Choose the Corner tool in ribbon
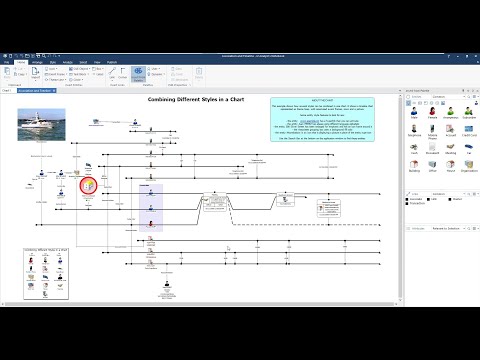 pyautogui.click(x=123, y=73)
